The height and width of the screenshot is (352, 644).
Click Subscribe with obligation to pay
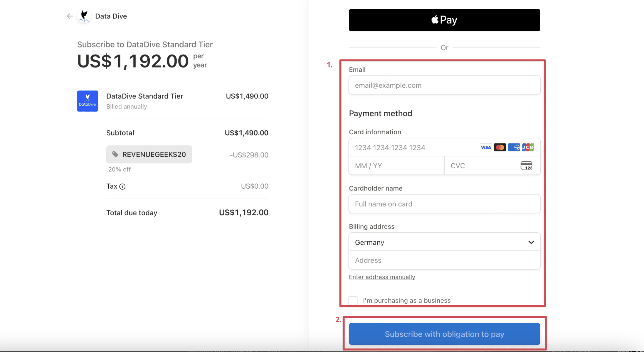click(444, 334)
